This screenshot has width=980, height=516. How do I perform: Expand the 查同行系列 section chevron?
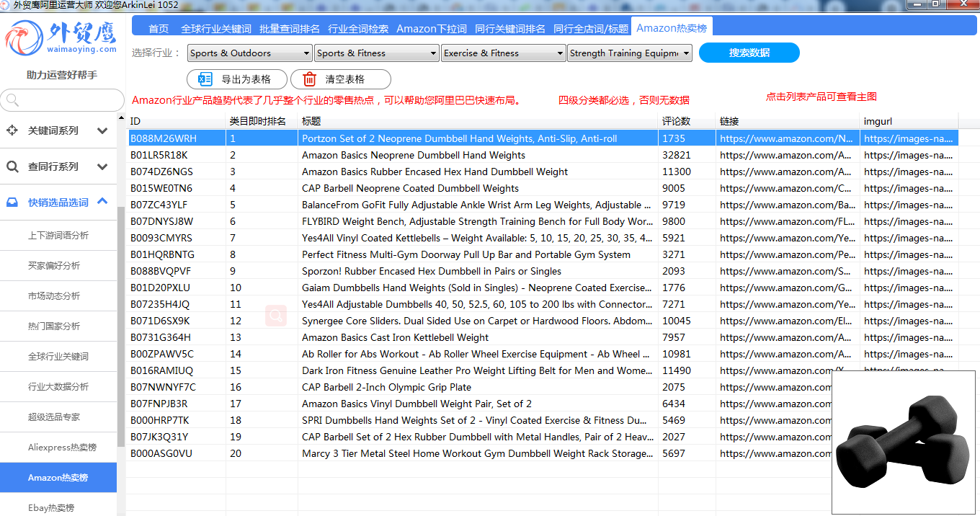(x=102, y=166)
